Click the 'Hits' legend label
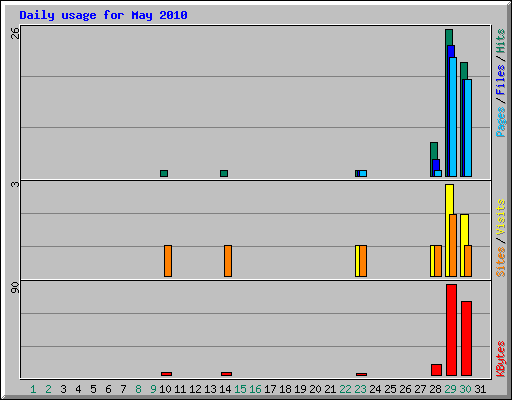 click(500, 41)
